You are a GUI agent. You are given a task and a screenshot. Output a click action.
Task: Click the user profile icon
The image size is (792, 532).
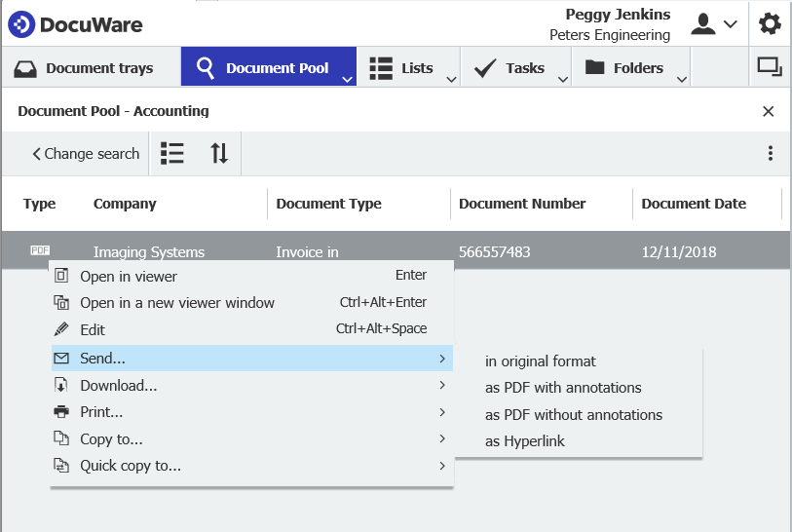click(x=703, y=24)
